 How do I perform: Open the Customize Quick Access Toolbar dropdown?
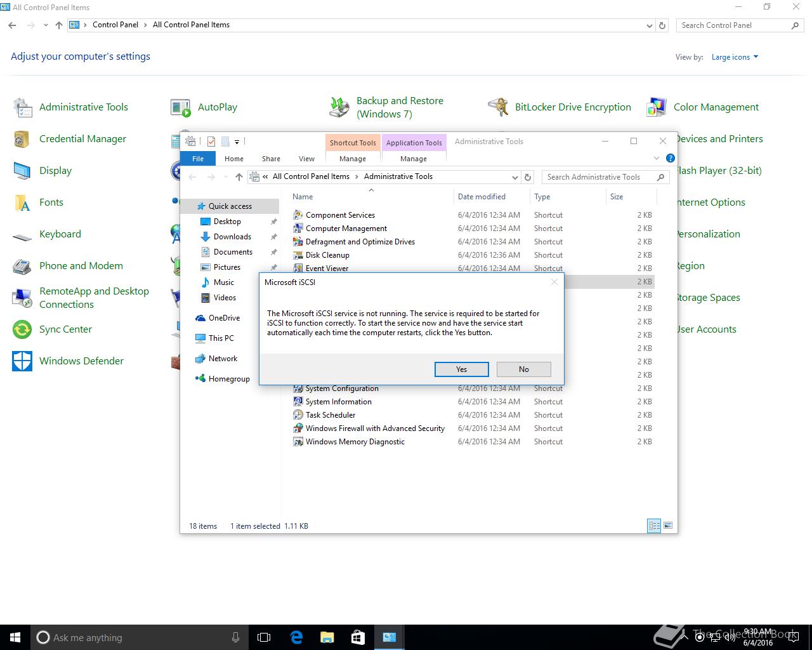click(x=237, y=142)
